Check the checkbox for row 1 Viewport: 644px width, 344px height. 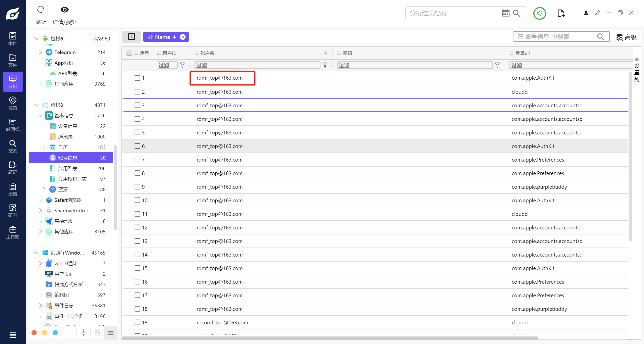click(x=137, y=78)
